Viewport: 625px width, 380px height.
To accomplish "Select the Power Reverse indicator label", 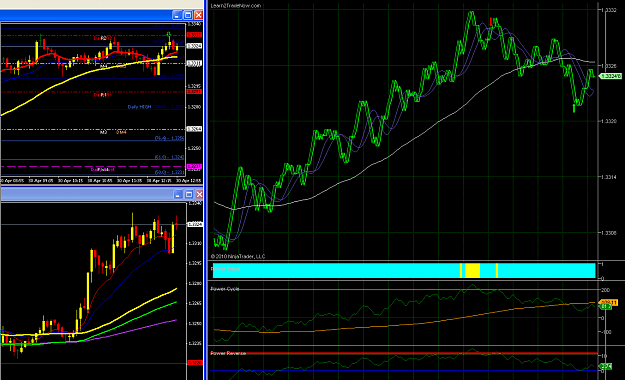I will click(x=228, y=353).
